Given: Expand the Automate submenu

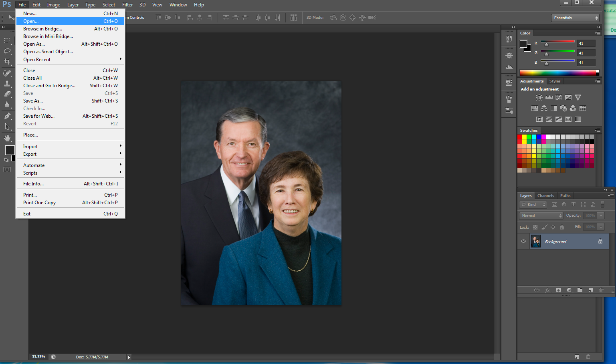Looking at the screenshot, I should tap(71, 165).
